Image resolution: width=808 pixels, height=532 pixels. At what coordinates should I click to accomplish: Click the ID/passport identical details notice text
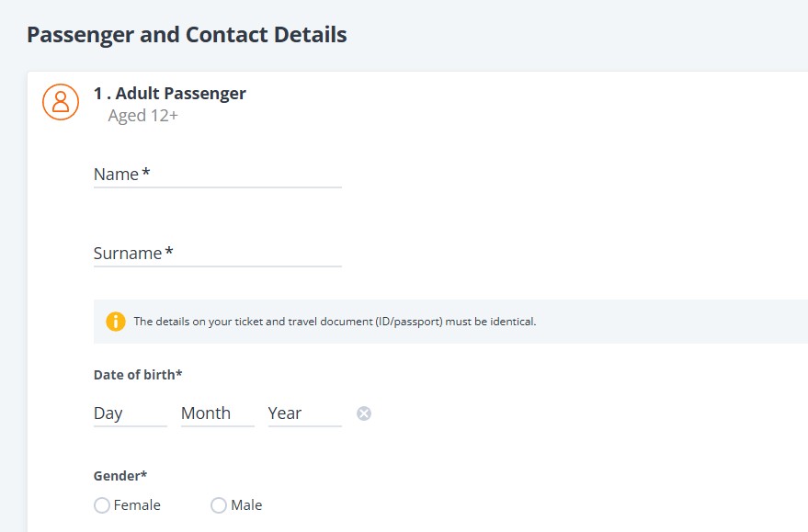[x=335, y=322]
